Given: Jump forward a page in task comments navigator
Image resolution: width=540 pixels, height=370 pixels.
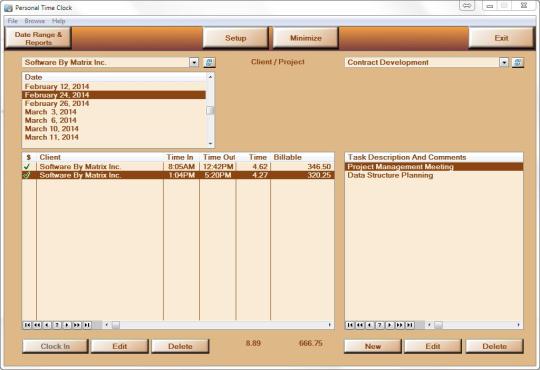Looking at the screenshot, I should click(400, 325).
